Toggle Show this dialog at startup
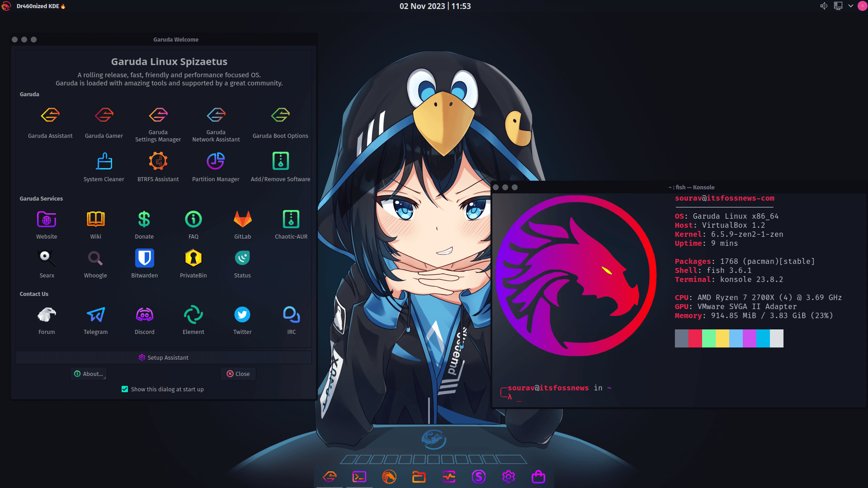 point(125,389)
